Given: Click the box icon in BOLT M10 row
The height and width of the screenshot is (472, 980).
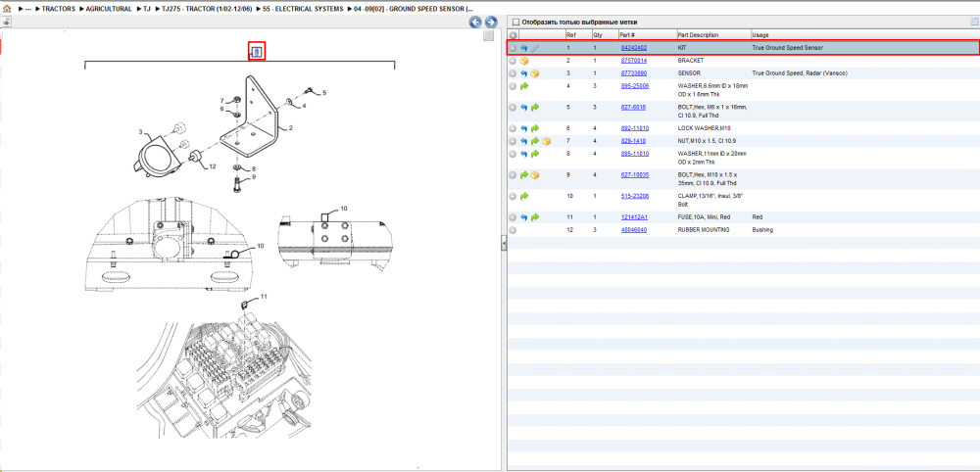Looking at the screenshot, I should tap(534, 175).
